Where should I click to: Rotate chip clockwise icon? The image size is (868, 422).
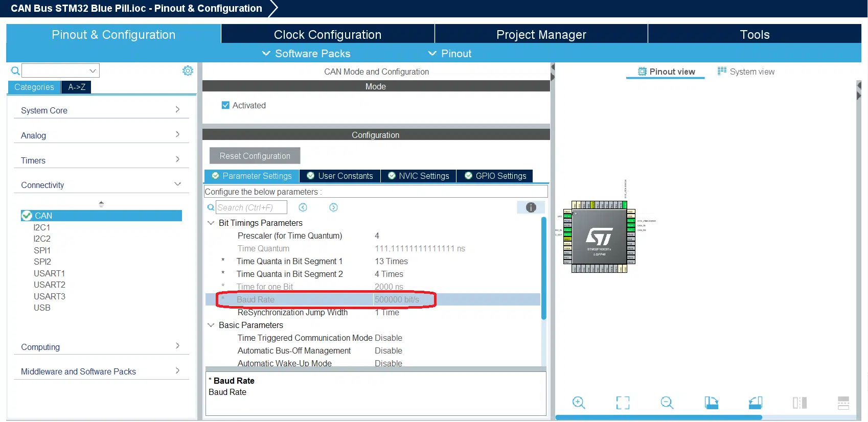click(711, 403)
